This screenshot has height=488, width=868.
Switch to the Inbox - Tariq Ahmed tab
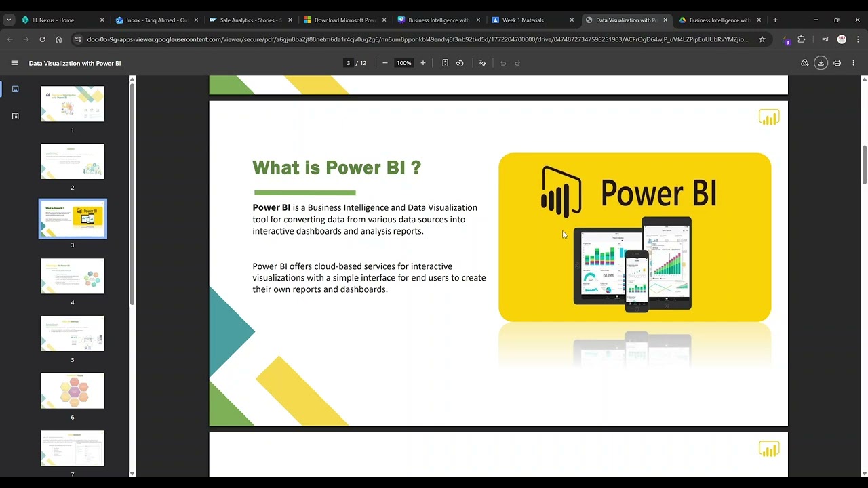(x=157, y=20)
